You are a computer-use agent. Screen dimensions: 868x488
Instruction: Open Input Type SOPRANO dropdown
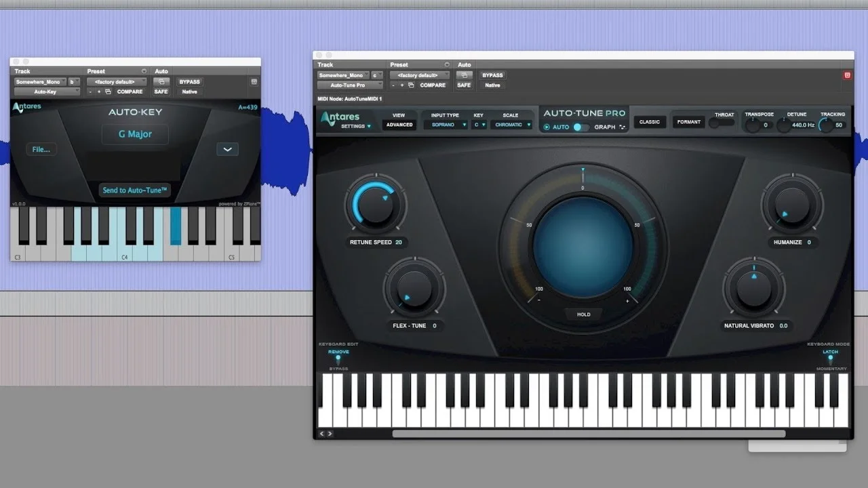click(x=446, y=125)
